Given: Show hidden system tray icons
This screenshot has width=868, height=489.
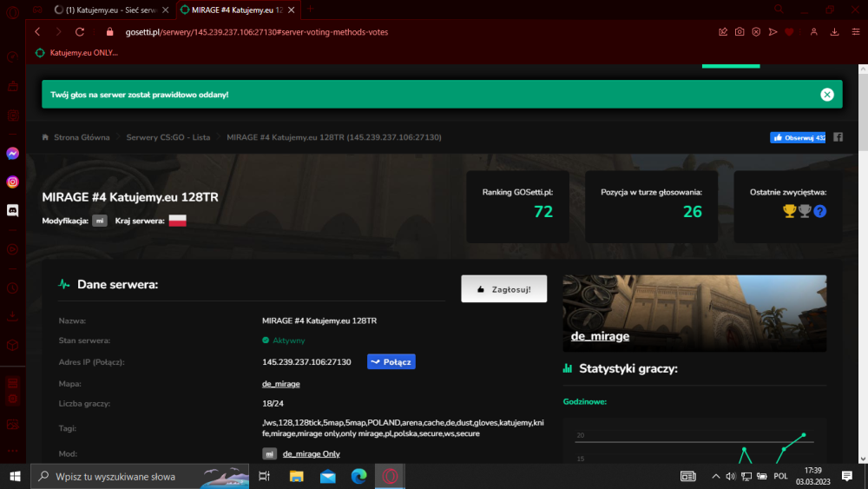Looking at the screenshot, I should point(716,476).
